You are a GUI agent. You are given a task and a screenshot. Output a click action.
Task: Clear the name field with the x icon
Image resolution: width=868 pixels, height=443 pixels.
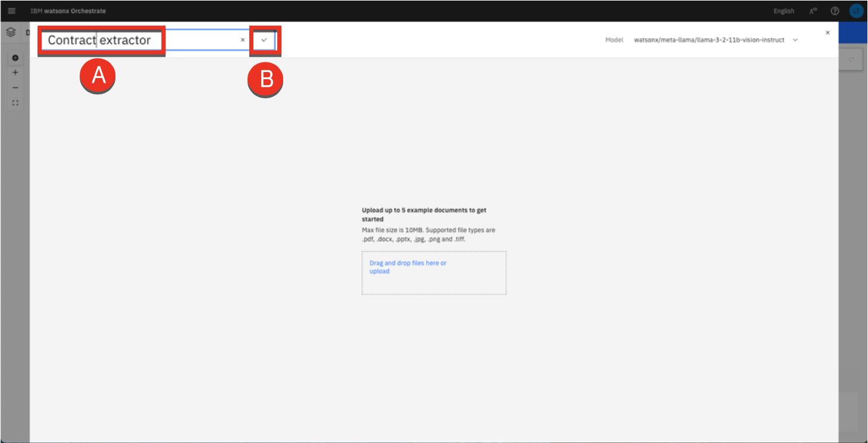(x=242, y=40)
